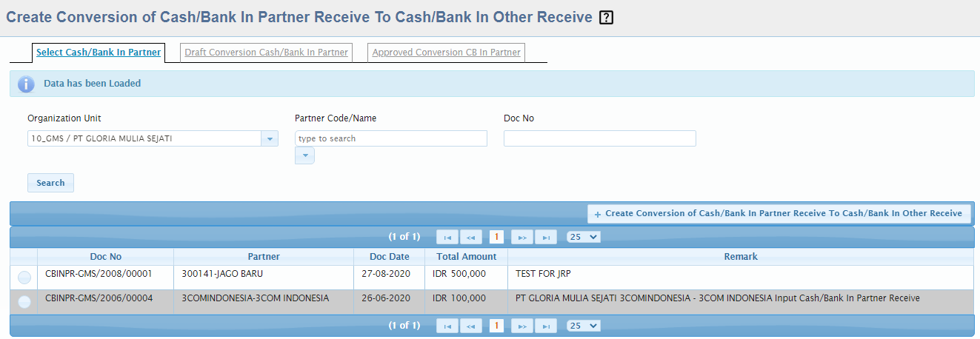Sort by Doc No column header
This screenshot has height=339, width=980.
coord(106,257)
